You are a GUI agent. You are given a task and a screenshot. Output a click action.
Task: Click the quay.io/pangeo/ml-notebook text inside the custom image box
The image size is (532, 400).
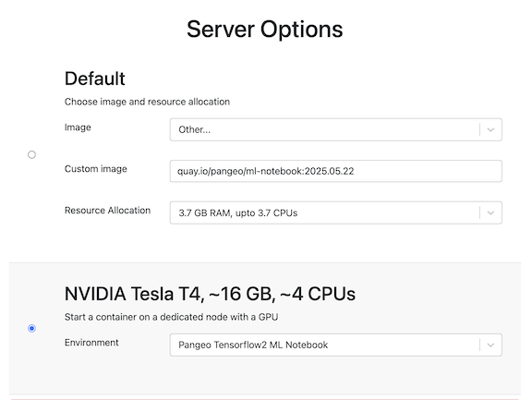point(240,171)
